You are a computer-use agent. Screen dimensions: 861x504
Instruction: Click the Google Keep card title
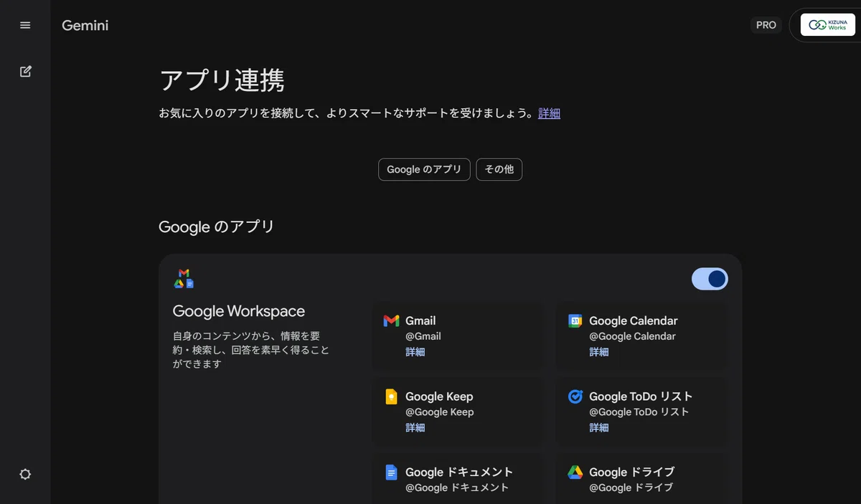click(439, 396)
